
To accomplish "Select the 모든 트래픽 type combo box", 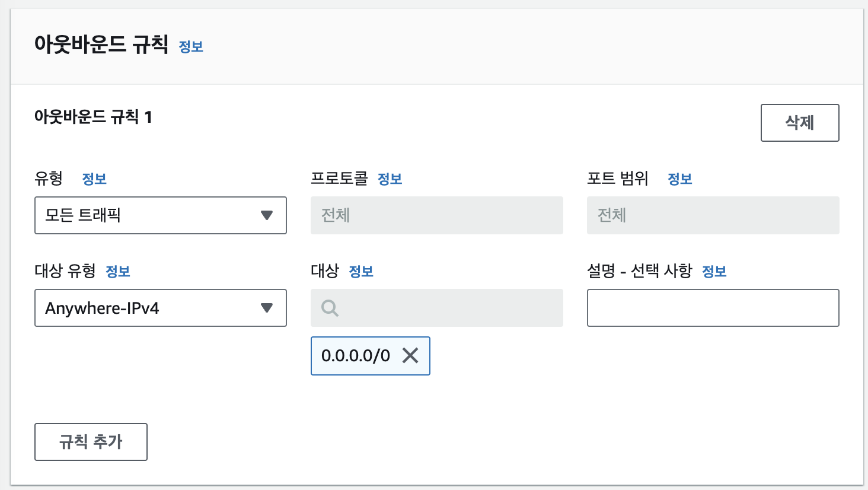I will (161, 215).
